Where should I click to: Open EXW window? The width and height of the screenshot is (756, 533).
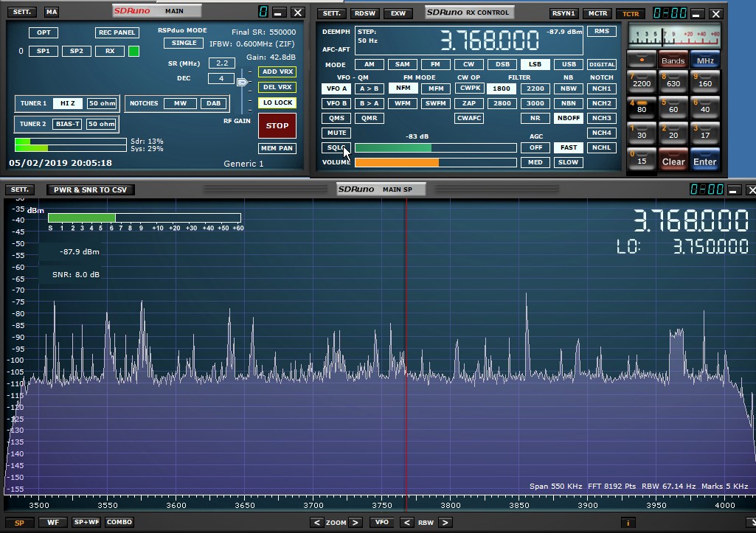[398, 13]
